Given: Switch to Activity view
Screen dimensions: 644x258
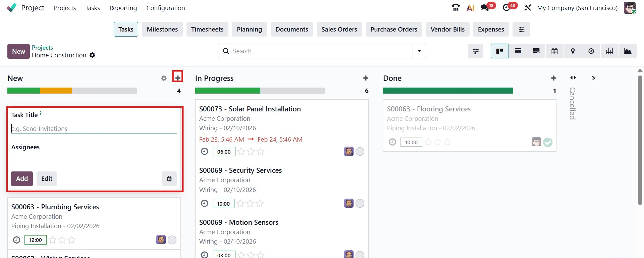Looking at the screenshot, I should pyautogui.click(x=591, y=51).
